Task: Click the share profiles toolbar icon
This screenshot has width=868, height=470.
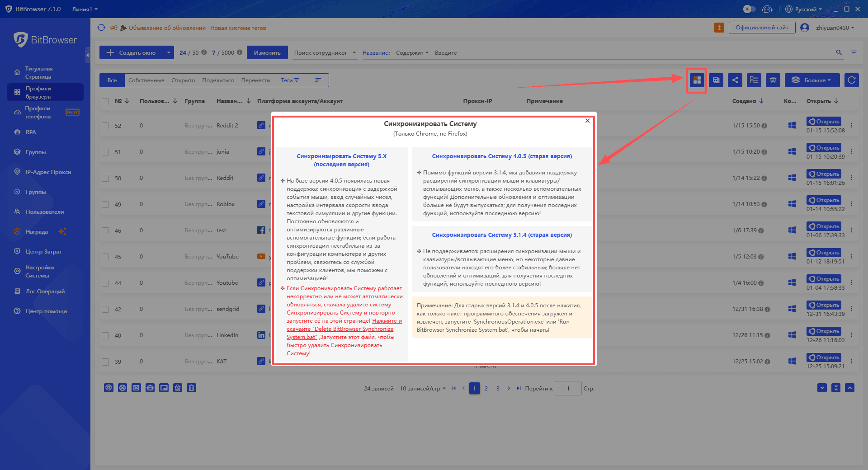Action: (x=735, y=80)
